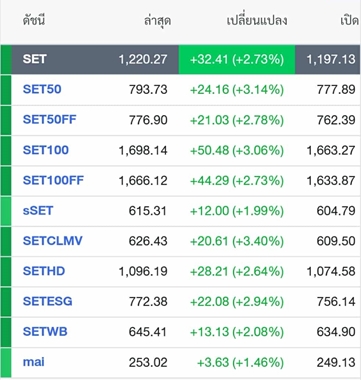Open the SET50 index link
This screenshot has width=361, height=380.
click(42, 89)
